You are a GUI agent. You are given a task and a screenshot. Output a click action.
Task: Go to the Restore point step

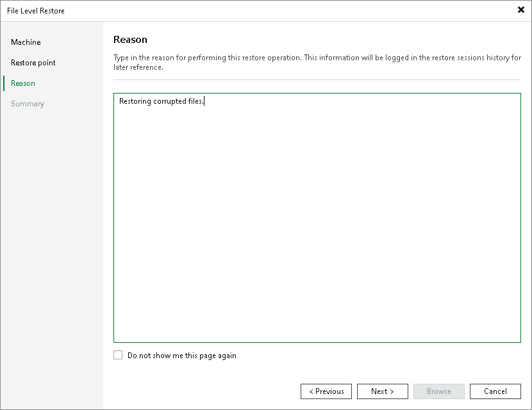(x=33, y=63)
